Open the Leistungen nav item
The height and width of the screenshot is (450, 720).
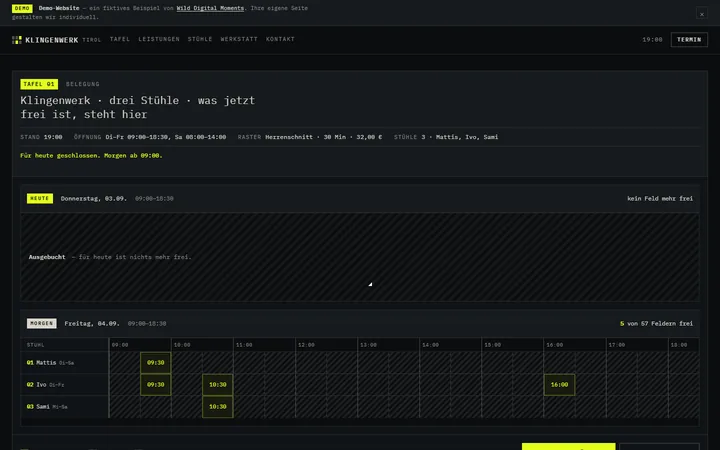click(159, 39)
